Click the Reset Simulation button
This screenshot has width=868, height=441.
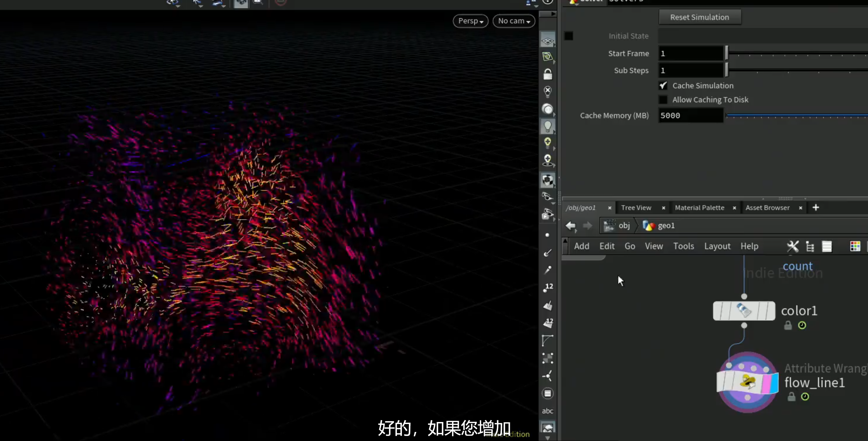tap(699, 17)
